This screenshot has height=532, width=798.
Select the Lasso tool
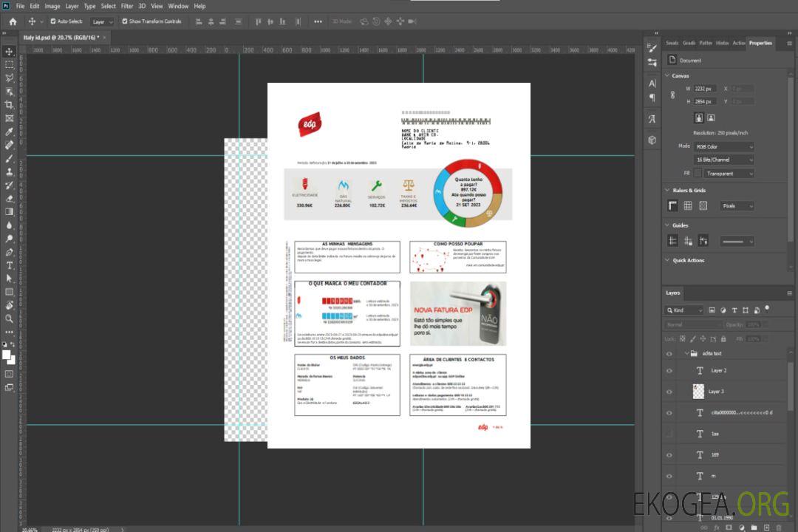(9, 78)
